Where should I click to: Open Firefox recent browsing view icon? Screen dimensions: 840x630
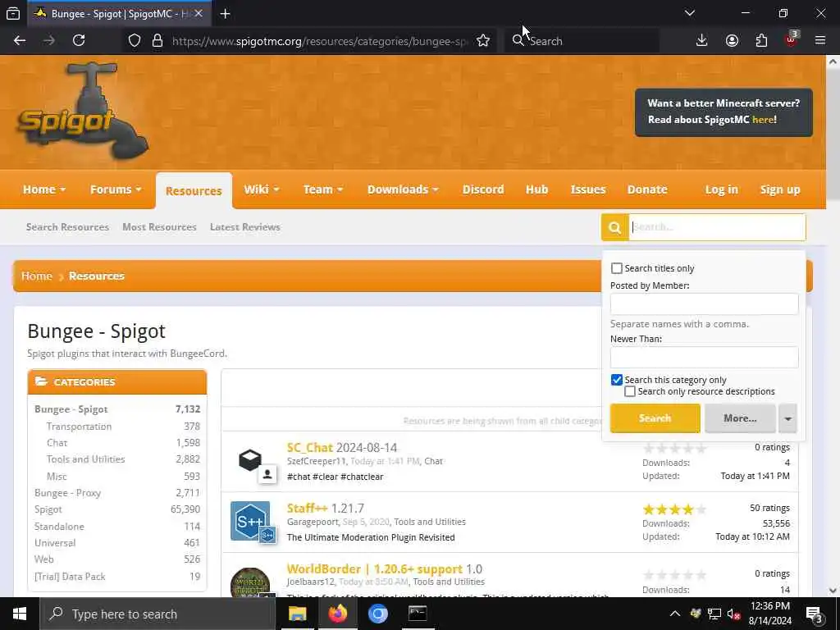[13, 14]
